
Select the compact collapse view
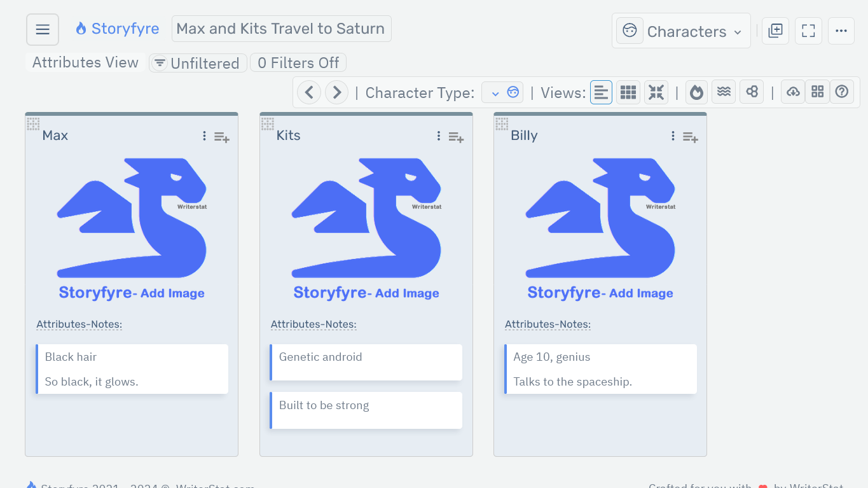click(656, 92)
